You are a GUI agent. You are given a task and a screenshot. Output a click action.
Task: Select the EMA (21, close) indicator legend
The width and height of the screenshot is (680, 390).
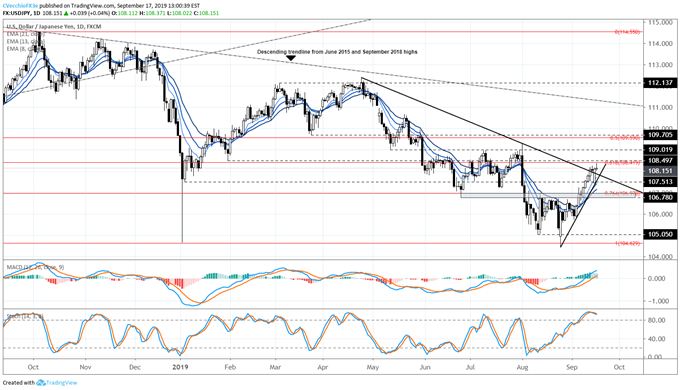25,34
